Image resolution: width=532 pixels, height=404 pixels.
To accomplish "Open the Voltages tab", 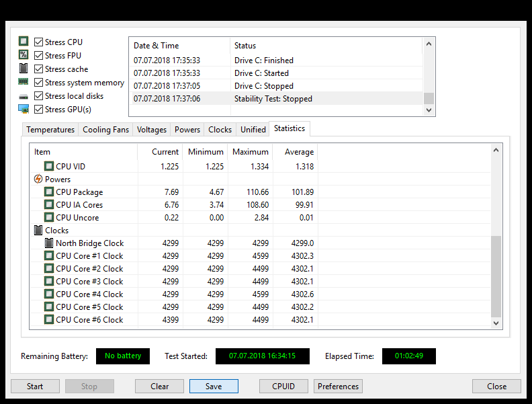I will [152, 130].
